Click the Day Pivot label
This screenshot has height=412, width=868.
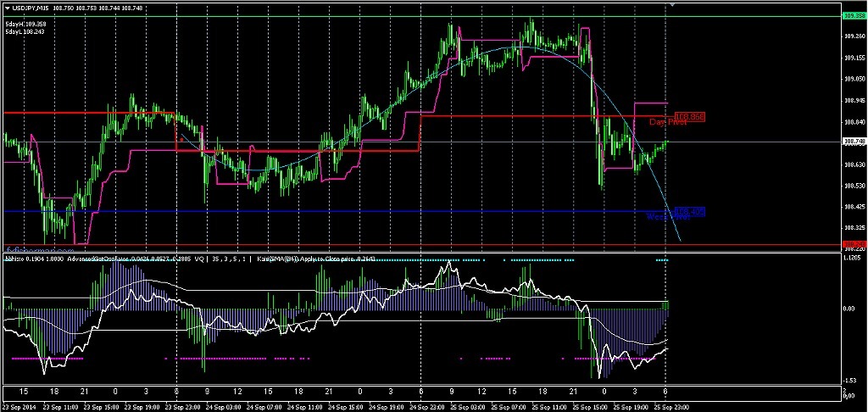pos(668,122)
